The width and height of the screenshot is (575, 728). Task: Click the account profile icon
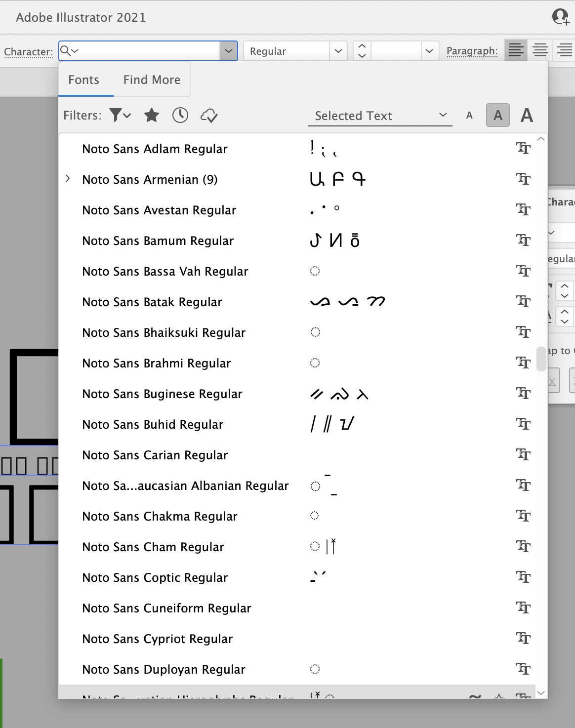point(560,17)
